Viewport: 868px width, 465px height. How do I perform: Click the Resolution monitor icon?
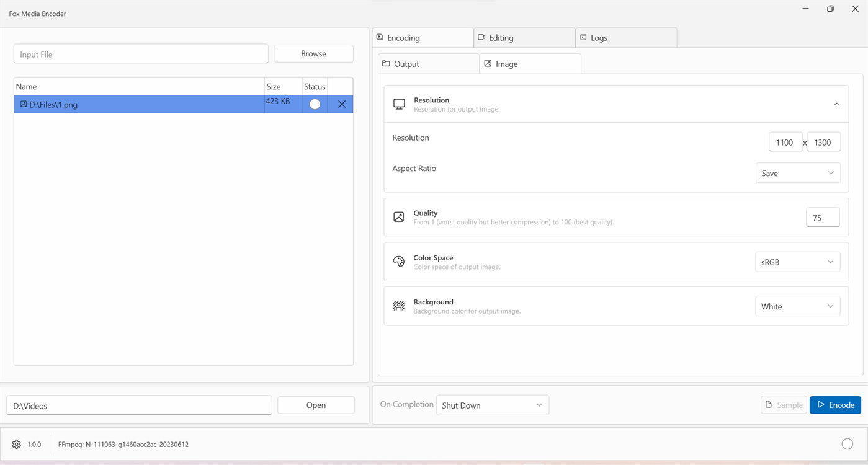pyautogui.click(x=399, y=104)
